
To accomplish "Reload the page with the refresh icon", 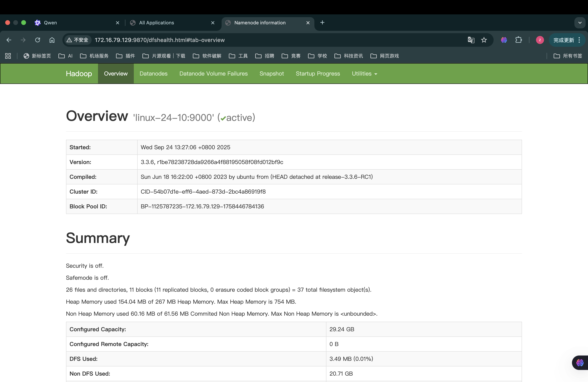I will point(38,40).
